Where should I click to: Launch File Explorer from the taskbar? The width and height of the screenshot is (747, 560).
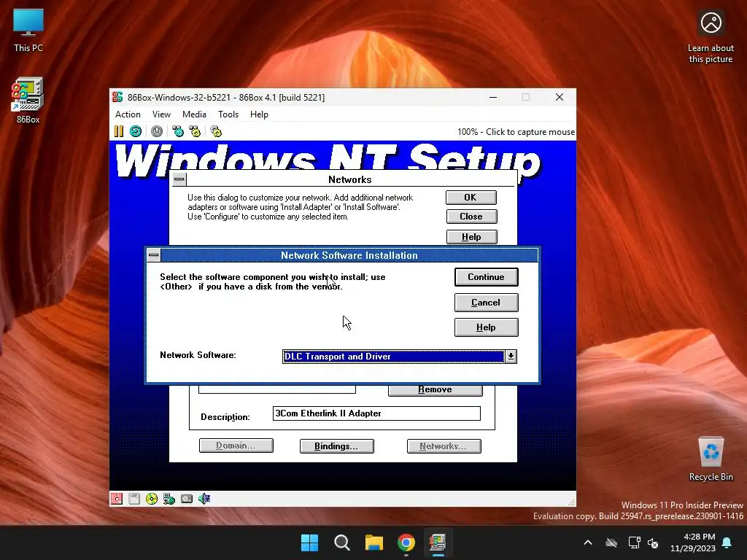[x=374, y=542]
